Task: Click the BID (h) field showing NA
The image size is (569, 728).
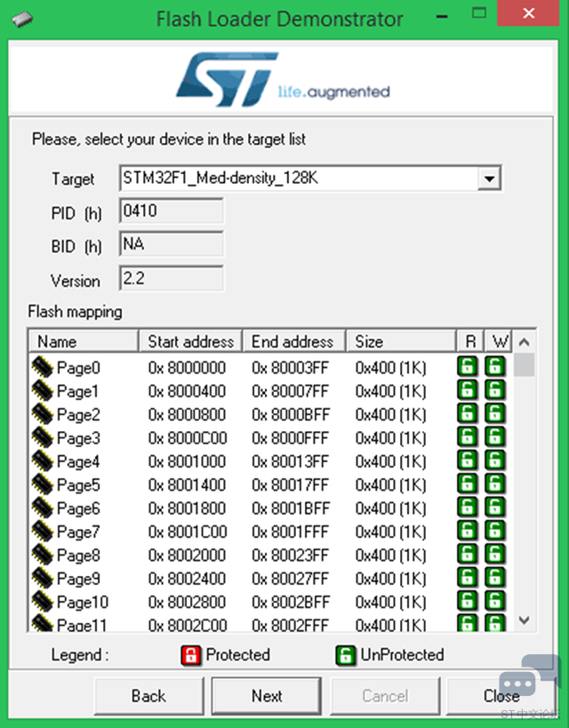Action: pos(172,244)
